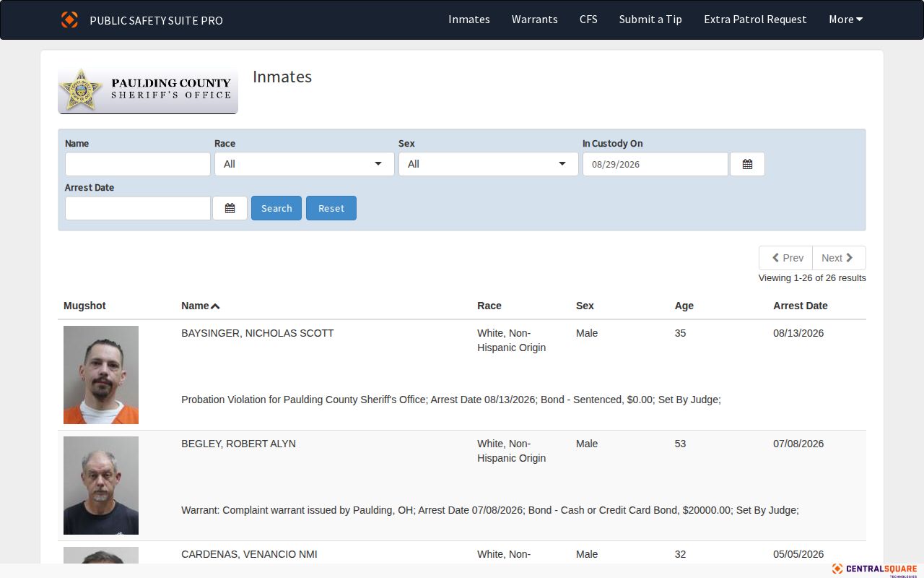This screenshot has height=578, width=924.
Task: Click the Search button
Action: point(276,208)
